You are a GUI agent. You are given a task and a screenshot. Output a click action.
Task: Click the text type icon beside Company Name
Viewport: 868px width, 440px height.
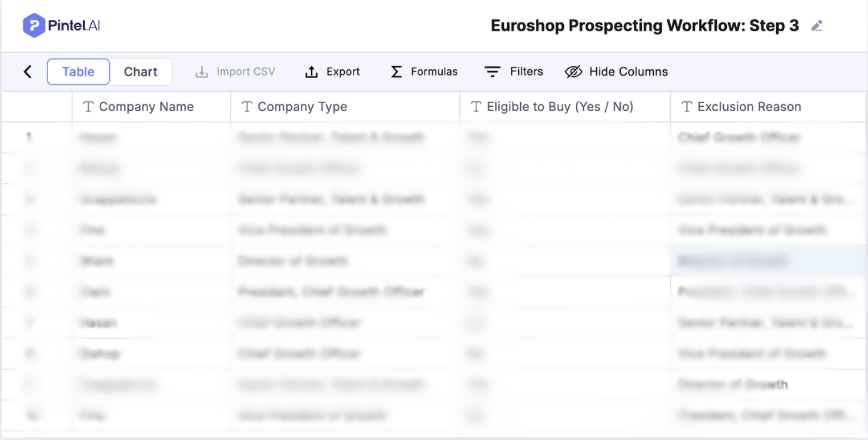(x=88, y=107)
